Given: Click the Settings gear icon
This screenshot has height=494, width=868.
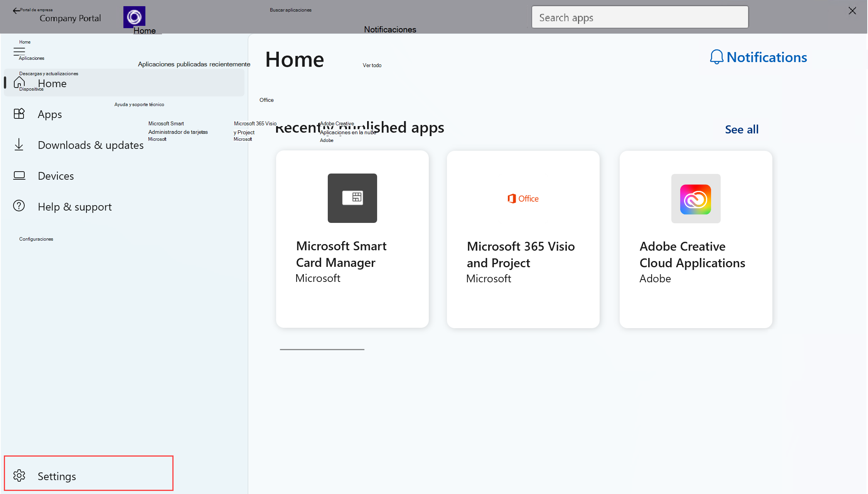Looking at the screenshot, I should tap(19, 475).
